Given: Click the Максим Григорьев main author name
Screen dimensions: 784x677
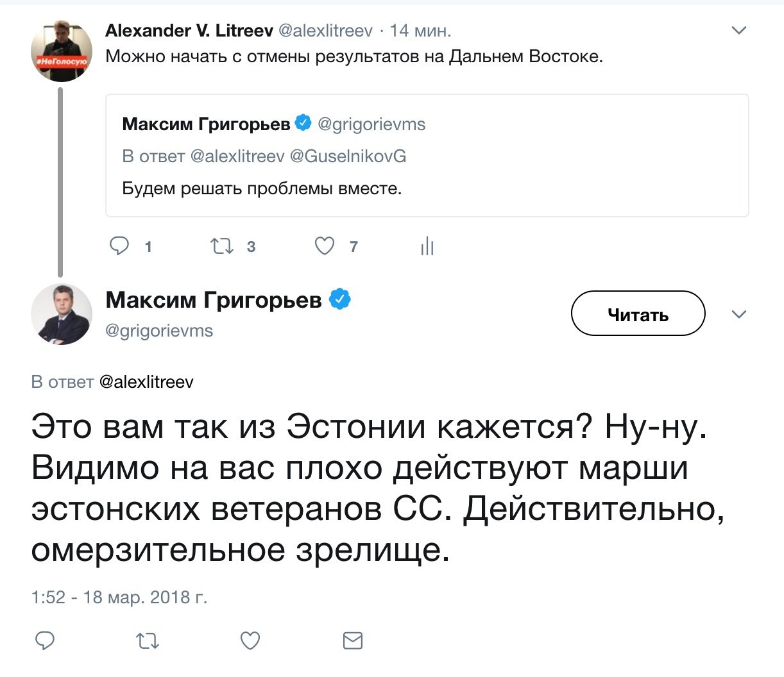Looking at the screenshot, I should tap(214, 299).
